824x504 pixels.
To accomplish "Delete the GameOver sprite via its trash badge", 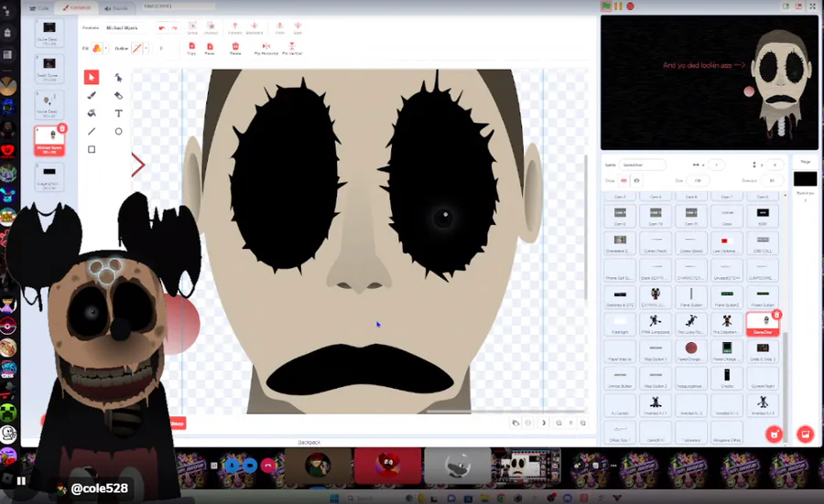I will pyautogui.click(x=776, y=315).
